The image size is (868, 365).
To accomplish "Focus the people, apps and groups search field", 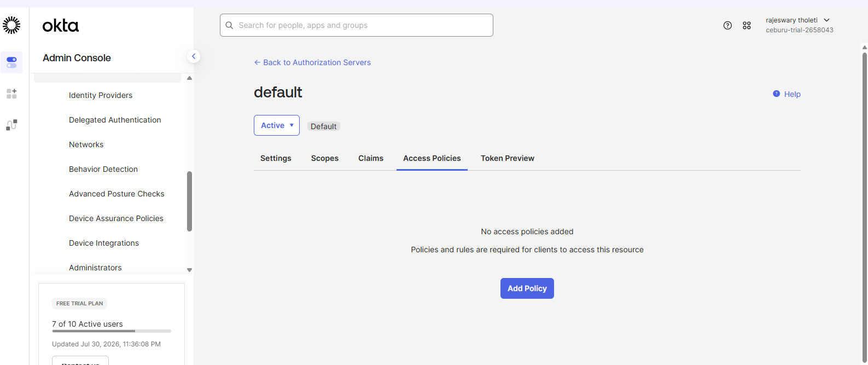I will click(357, 25).
